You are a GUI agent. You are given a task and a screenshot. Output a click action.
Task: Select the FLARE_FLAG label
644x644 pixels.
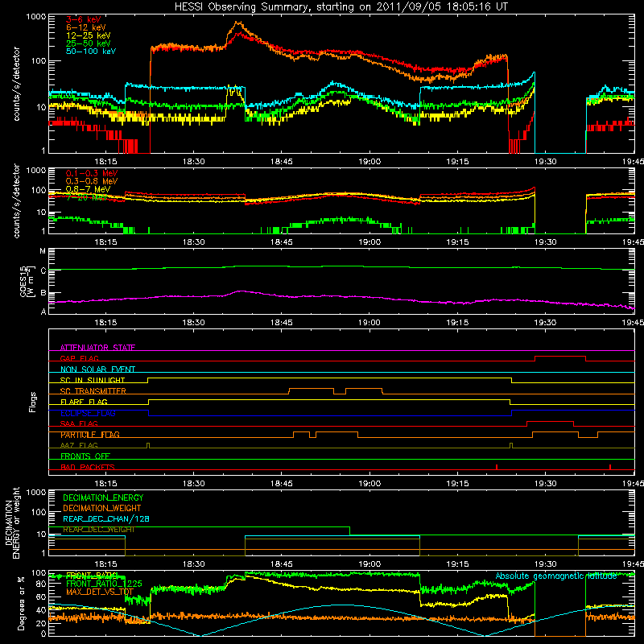tap(84, 402)
